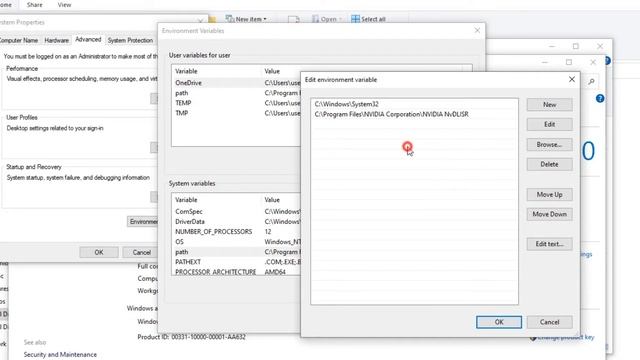This screenshot has width=640, height=360.
Task: Open Browse... to pick a directory
Action: coord(549,144)
